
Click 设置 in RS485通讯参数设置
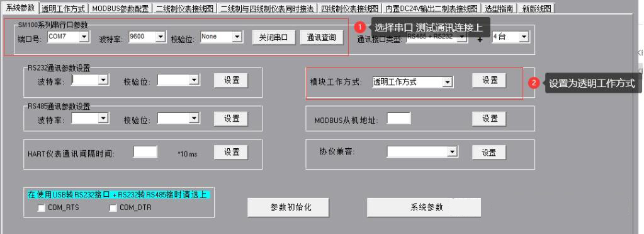click(231, 119)
